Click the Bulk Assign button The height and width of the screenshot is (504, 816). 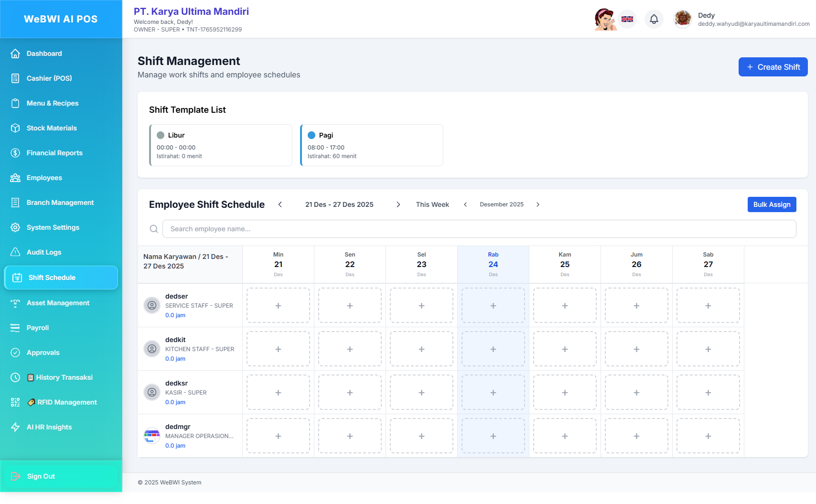click(x=772, y=204)
